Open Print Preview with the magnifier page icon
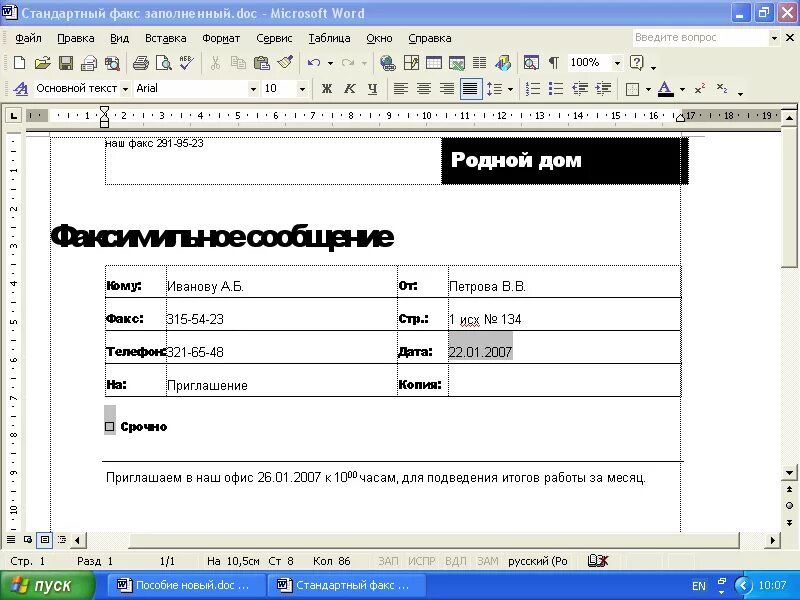The image size is (800, 600). click(163, 63)
